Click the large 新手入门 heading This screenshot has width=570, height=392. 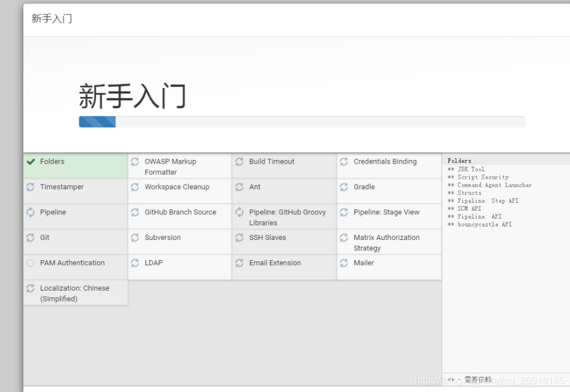coord(133,96)
